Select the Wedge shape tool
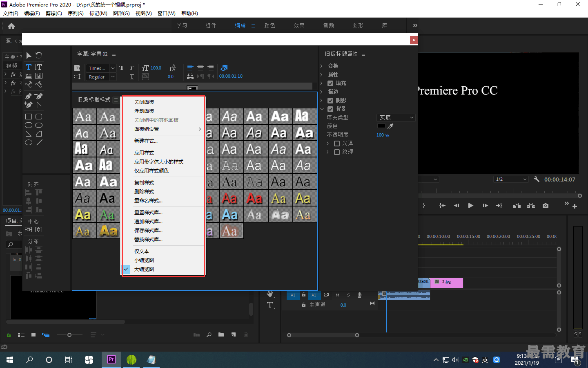 click(29, 134)
